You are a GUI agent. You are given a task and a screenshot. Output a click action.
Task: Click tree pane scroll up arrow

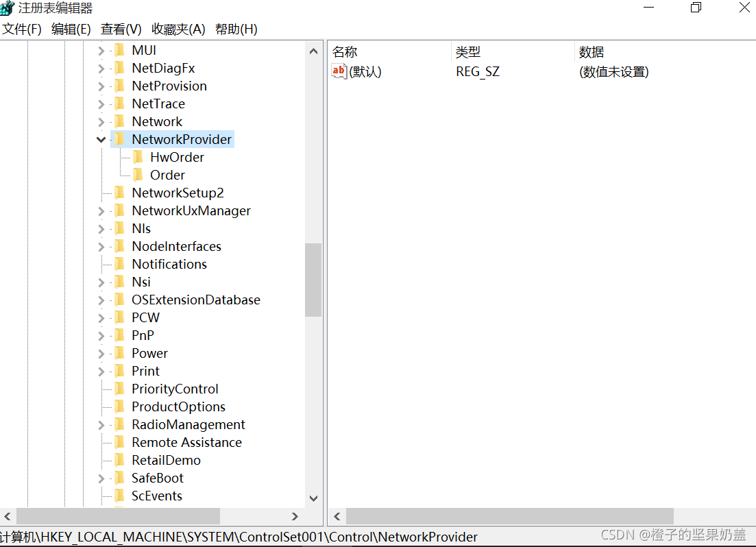click(313, 51)
